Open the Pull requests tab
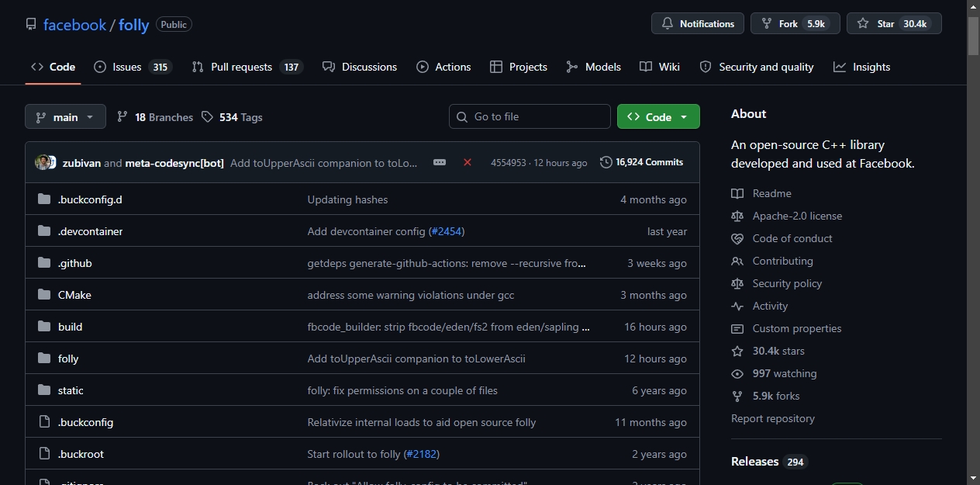Image resolution: width=980 pixels, height=485 pixels. pyautogui.click(x=247, y=67)
